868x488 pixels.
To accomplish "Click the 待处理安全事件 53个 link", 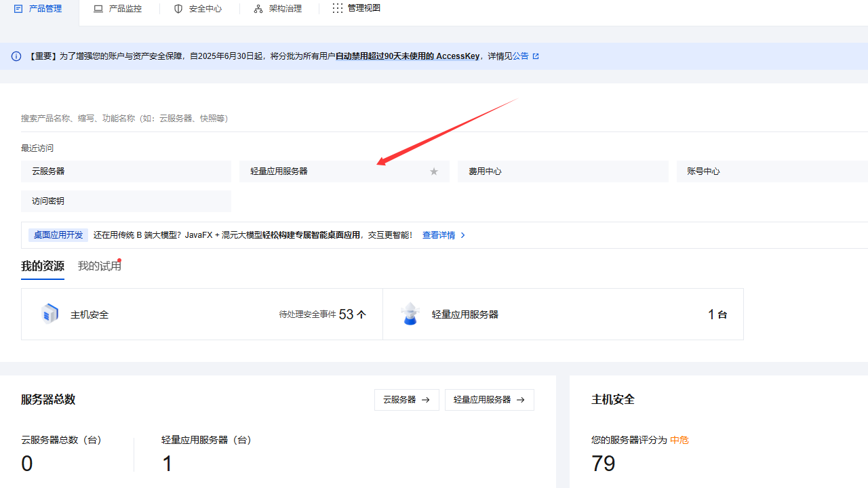I will pyautogui.click(x=322, y=314).
